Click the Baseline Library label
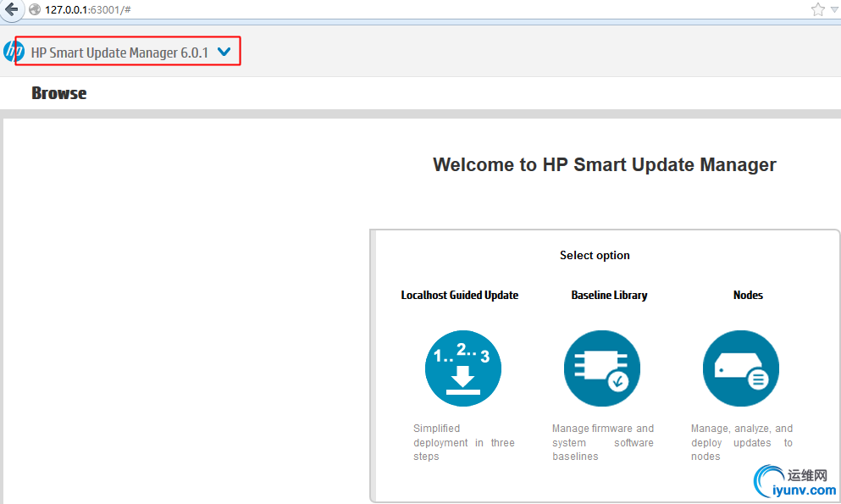Viewport: 841px width, 504px height. point(609,296)
